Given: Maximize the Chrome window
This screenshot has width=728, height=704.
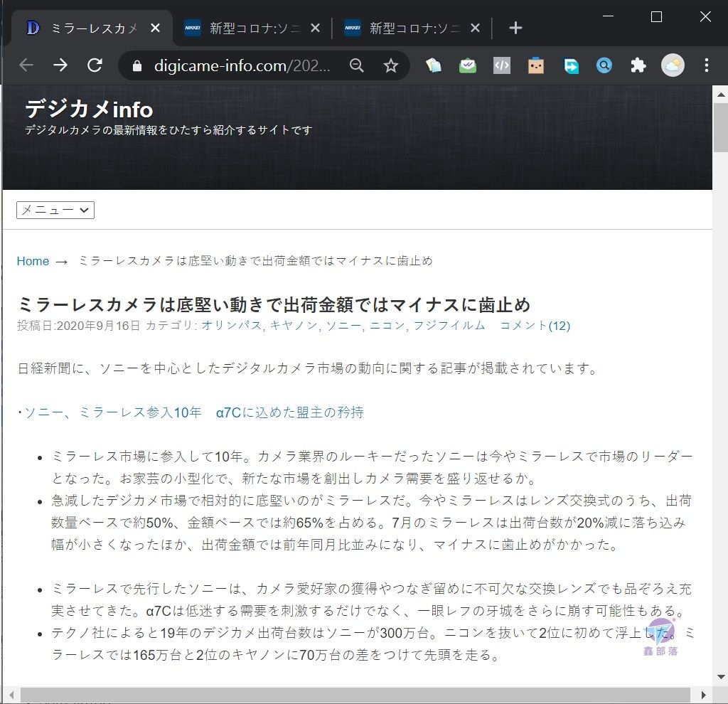Looking at the screenshot, I should [656, 17].
